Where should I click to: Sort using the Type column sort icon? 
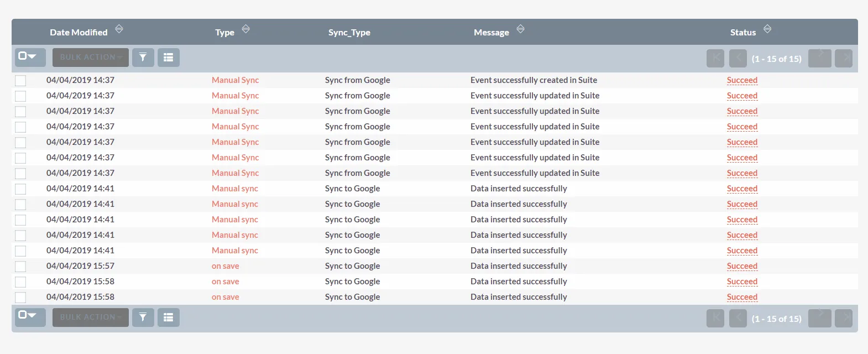(246, 29)
